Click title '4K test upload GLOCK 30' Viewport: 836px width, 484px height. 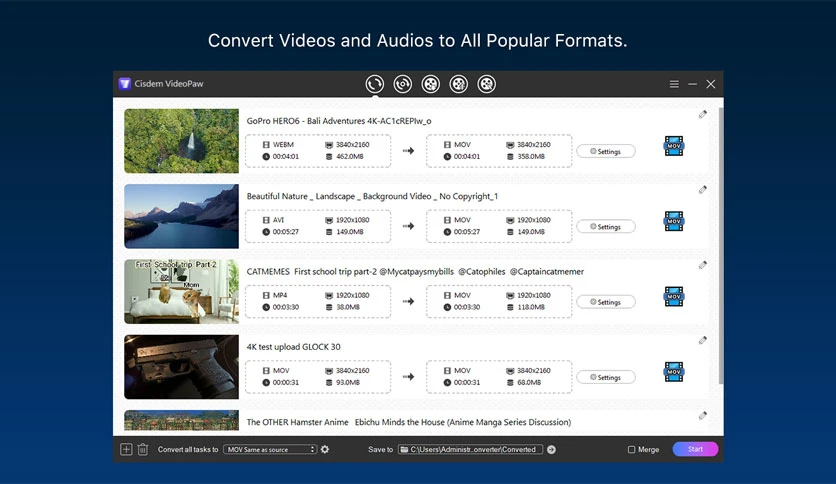tap(293, 346)
